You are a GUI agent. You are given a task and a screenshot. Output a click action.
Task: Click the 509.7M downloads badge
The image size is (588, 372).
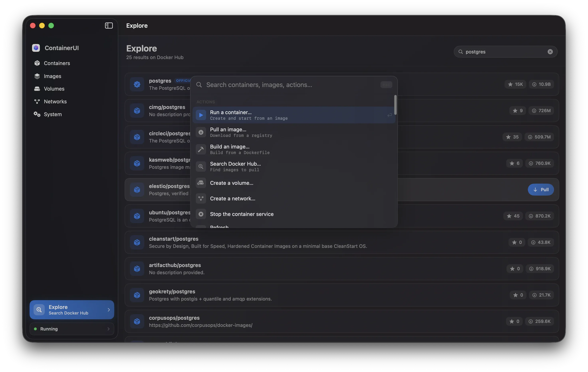[539, 137]
